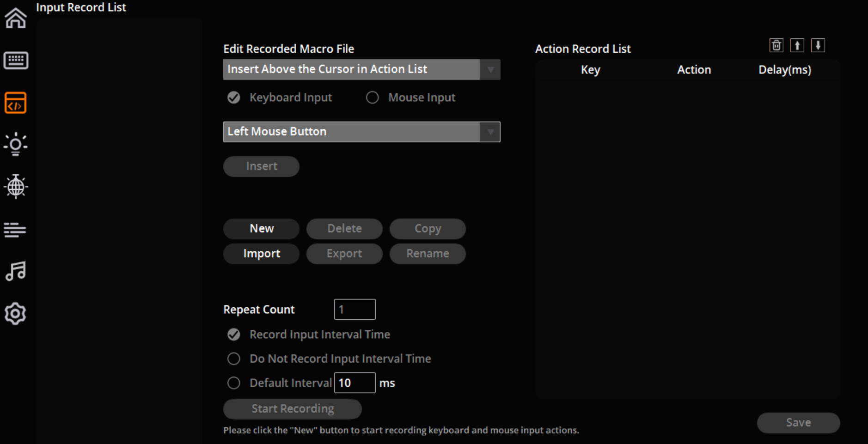
Task: Open the text lines list icon in sidebar
Action: [16, 229]
